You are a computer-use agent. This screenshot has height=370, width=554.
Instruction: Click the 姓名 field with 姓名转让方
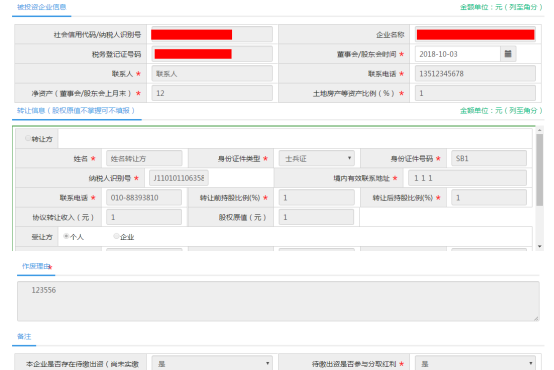[144, 158]
